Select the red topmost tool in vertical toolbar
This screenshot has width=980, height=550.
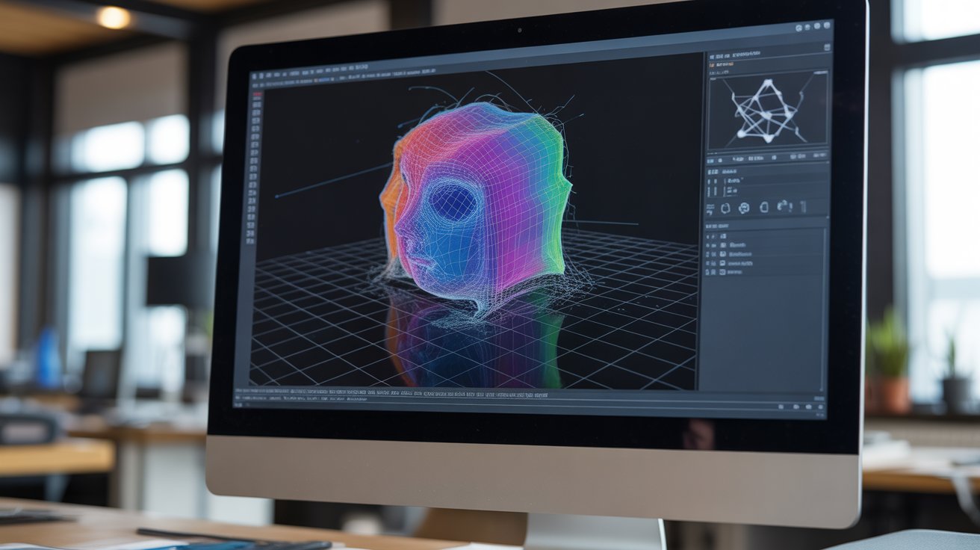(x=258, y=94)
